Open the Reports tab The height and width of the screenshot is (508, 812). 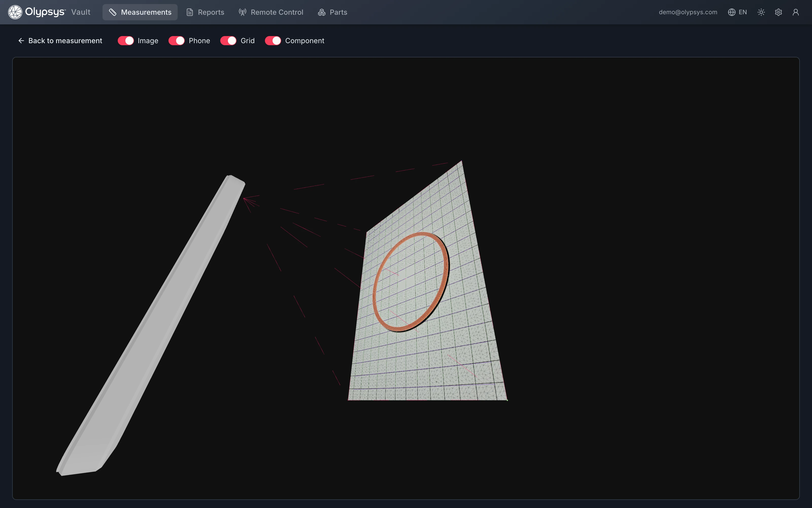click(205, 12)
